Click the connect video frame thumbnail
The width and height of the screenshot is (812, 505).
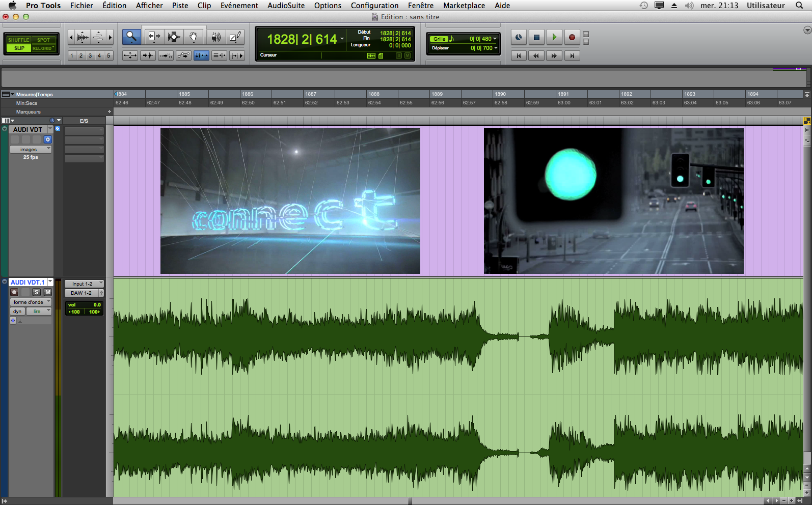coord(290,201)
